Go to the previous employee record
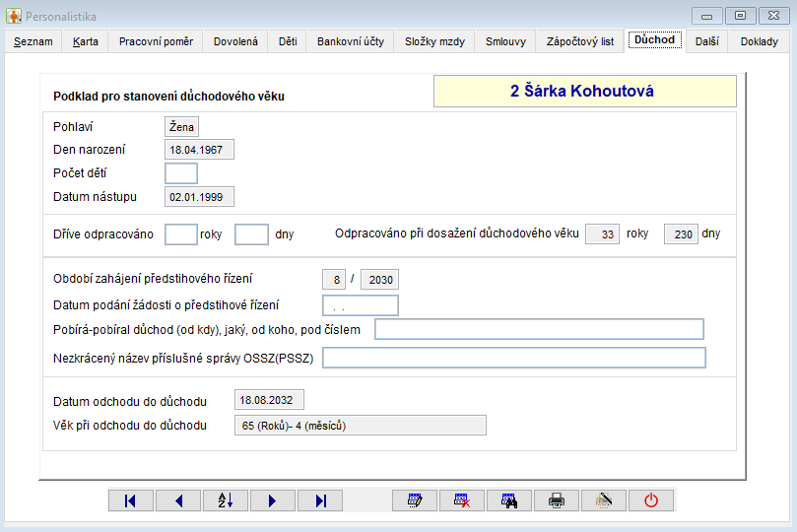This screenshot has height=532, width=797. click(178, 500)
